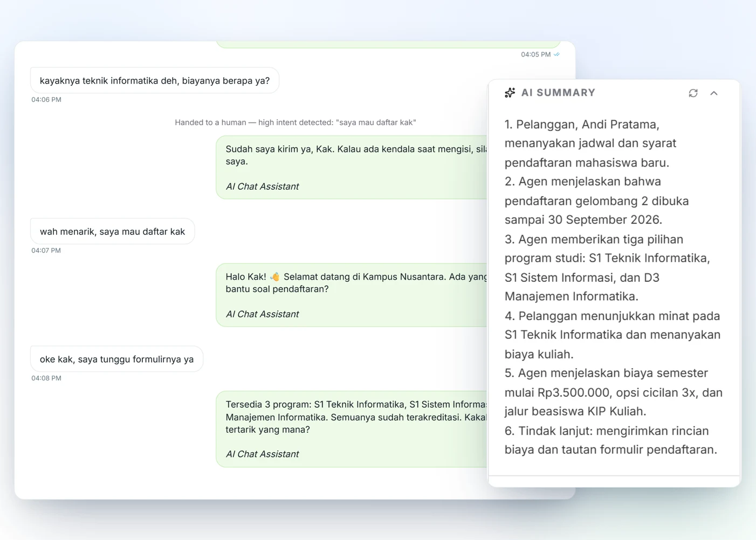Click summary point 2 about gelombang 2
Image resolution: width=756 pixels, height=540 pixels.
596,200
